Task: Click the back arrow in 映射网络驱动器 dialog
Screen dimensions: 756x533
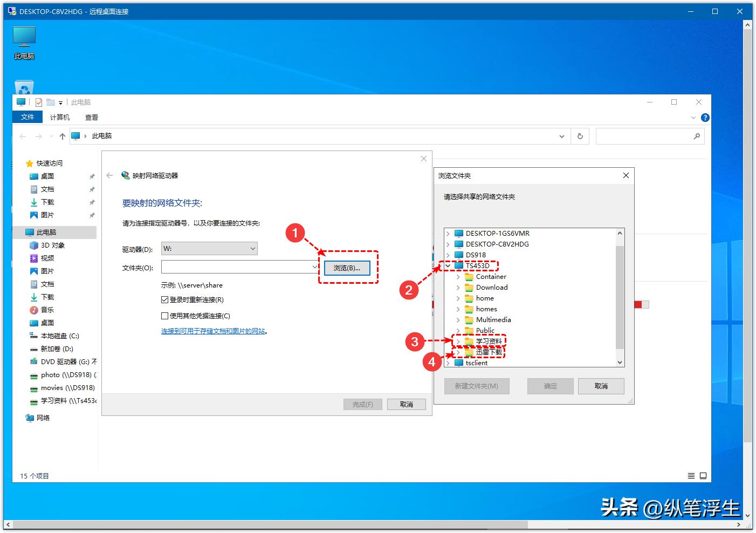Action: pyautogui.click(x=109, y=175)
